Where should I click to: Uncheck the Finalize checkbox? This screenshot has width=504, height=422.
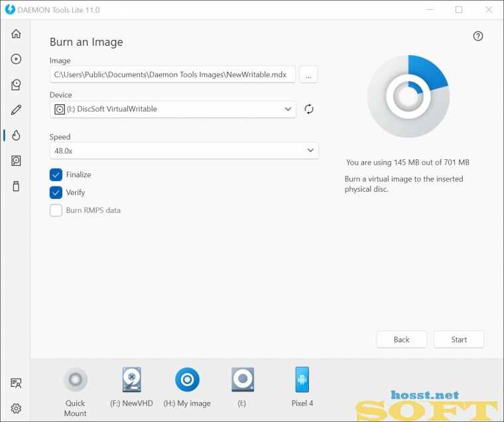coord(56,175)
